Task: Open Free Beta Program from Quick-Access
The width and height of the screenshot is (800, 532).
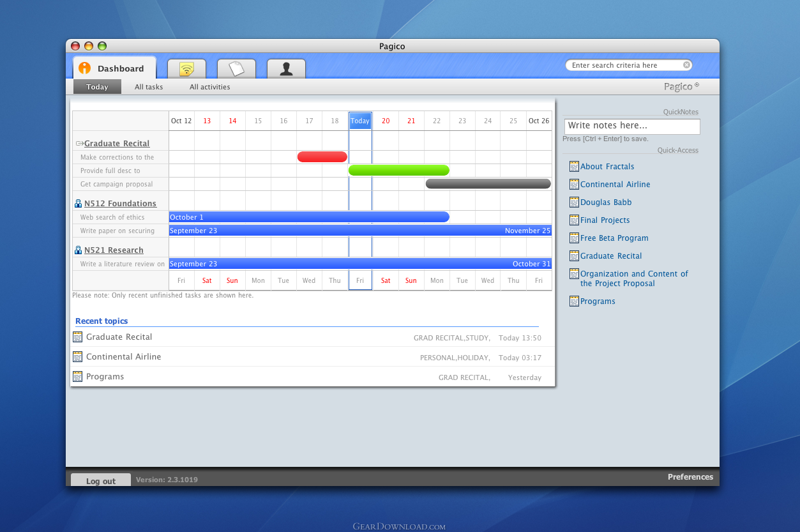Action: coord(614,238)
